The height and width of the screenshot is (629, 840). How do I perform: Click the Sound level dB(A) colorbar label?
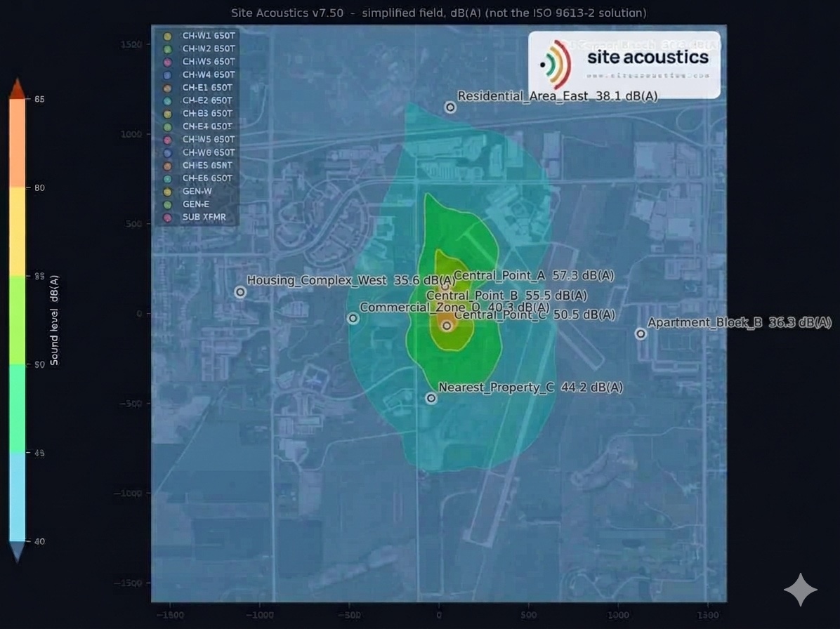point(54,321)
